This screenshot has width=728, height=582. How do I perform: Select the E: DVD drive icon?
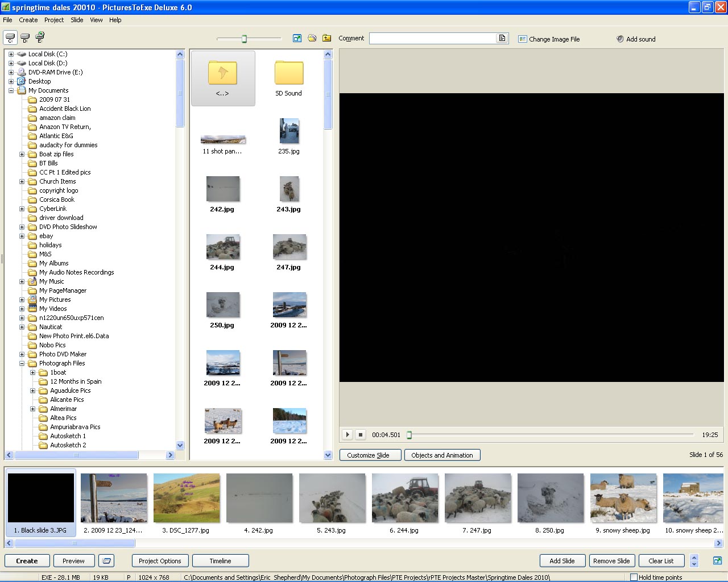pyautogui.click(x=40, y=38)
